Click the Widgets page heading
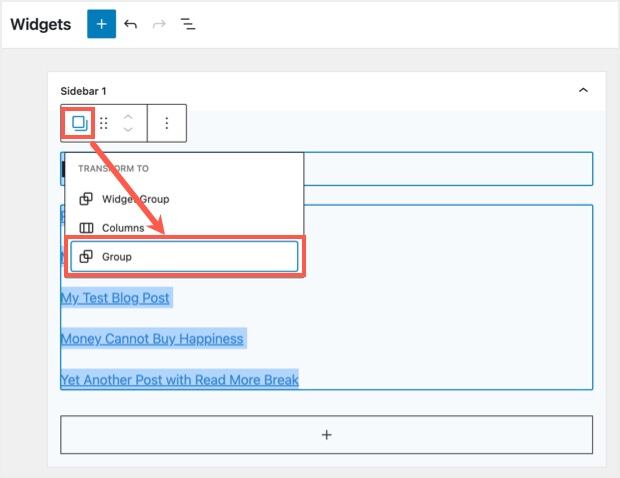The height and width of the screenshot is (478, 620). point(41,24)
